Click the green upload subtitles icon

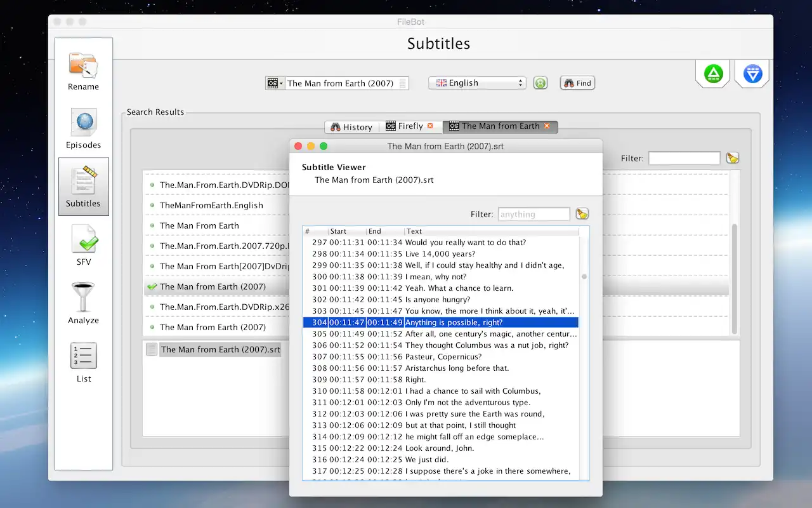pos(714,74)
